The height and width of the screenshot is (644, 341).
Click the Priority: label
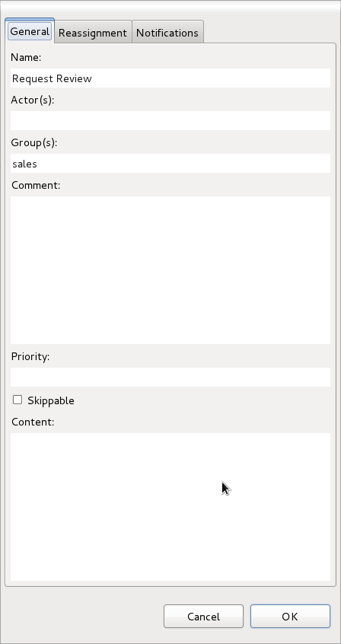coord(30,356)
